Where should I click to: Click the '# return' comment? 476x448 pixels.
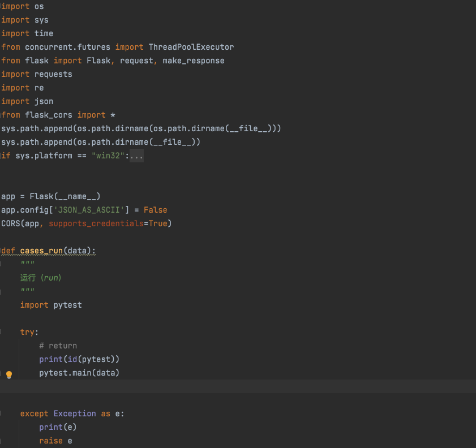58,346
